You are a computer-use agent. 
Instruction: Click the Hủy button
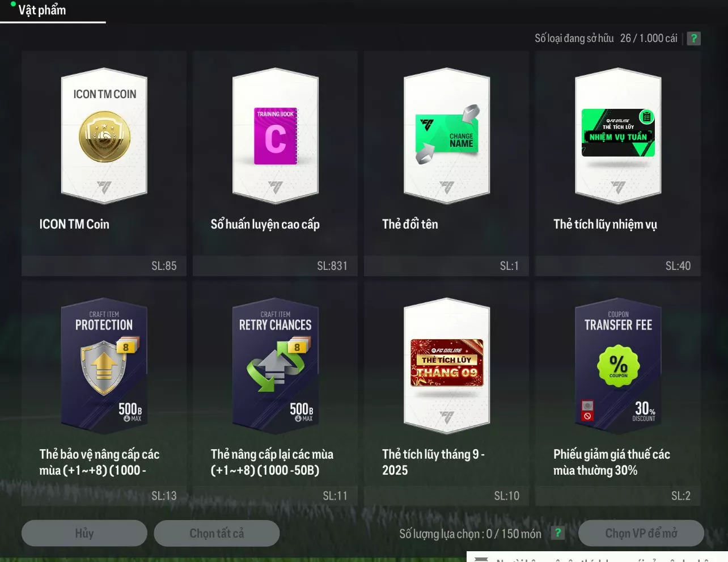pyautogui.click(x=84, y=533)
